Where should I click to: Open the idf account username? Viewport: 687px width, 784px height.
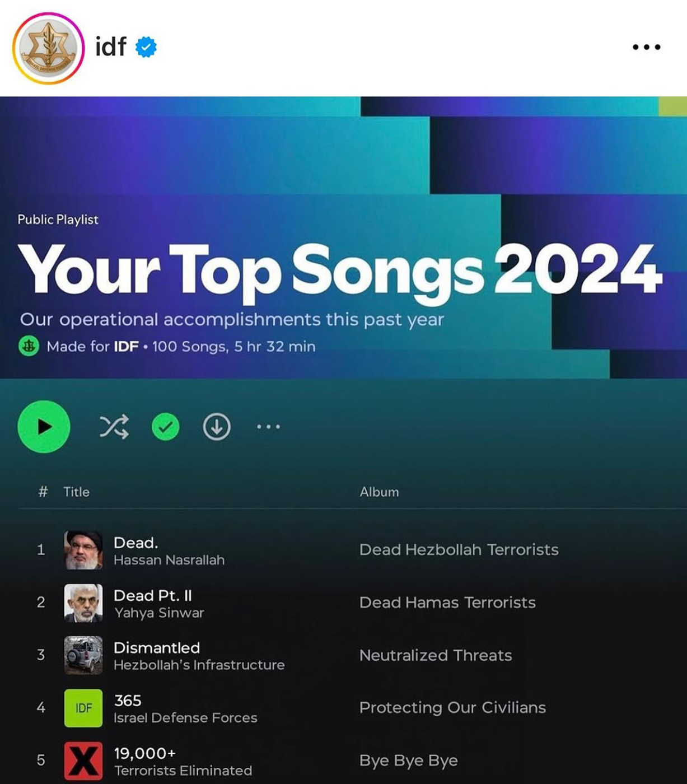(111, 46)
